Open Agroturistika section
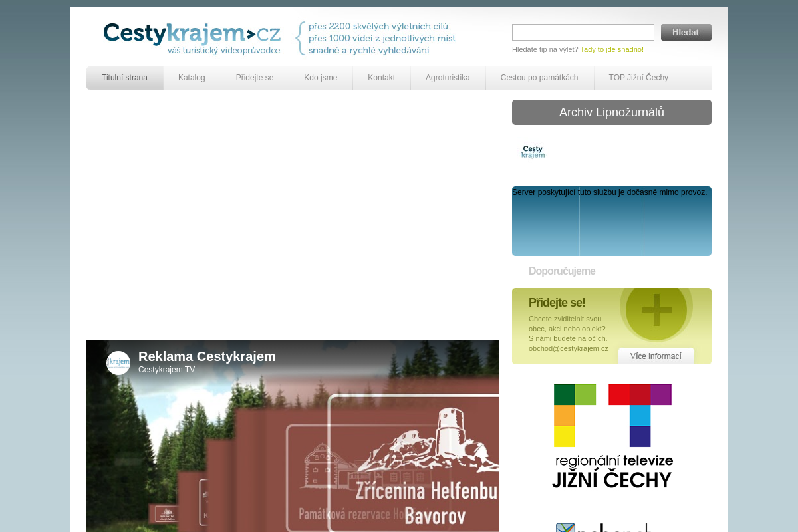This screenshot has height=532, width=798. [448, 78]
